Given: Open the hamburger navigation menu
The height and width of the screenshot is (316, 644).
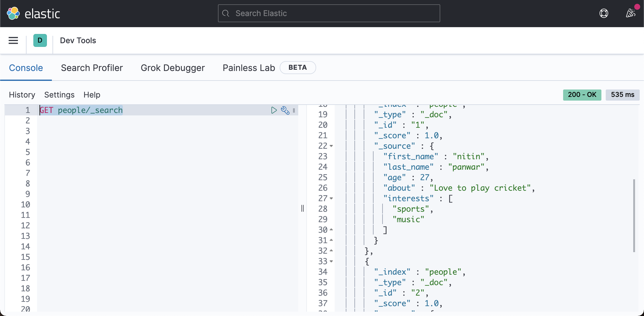Looking at the screenshot, I should pos(13,40).
